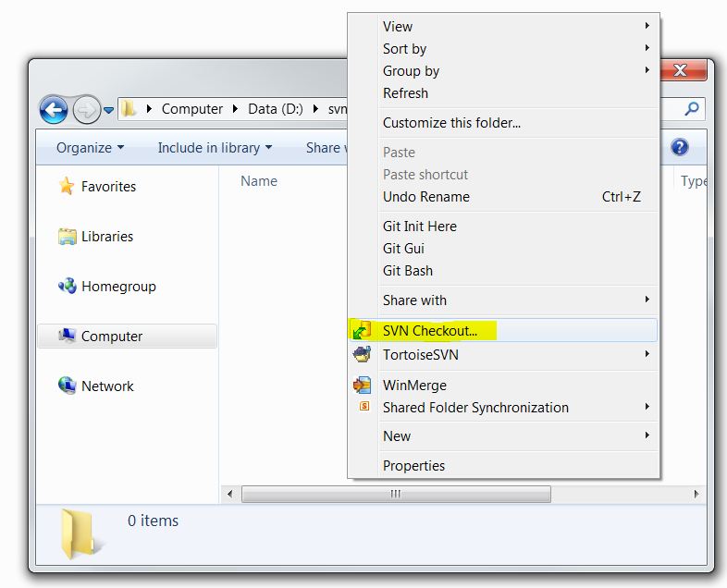The height and width of the screenshot is (588, 727).
Task: Open the Organize dropdown
Action: click(x=90, y=147)
